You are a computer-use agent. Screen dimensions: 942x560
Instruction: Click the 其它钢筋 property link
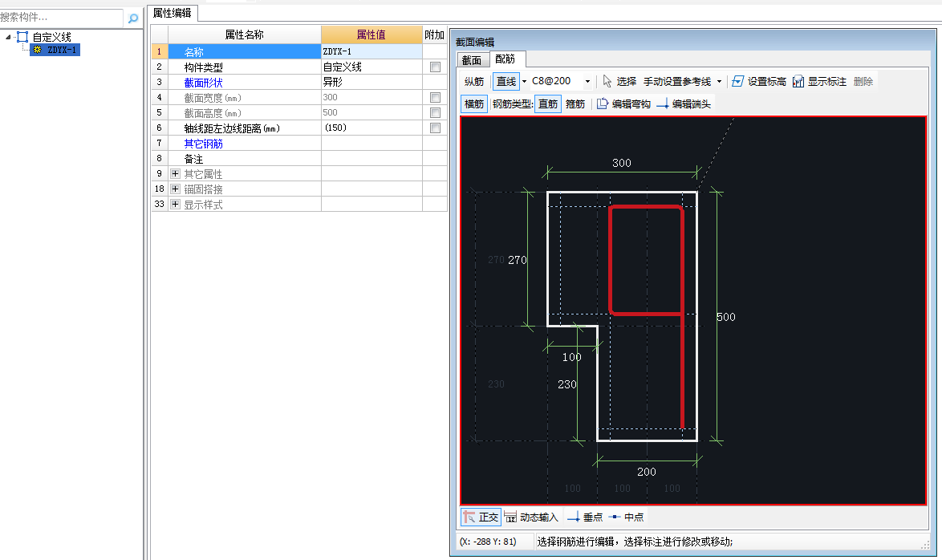point(203,144)
